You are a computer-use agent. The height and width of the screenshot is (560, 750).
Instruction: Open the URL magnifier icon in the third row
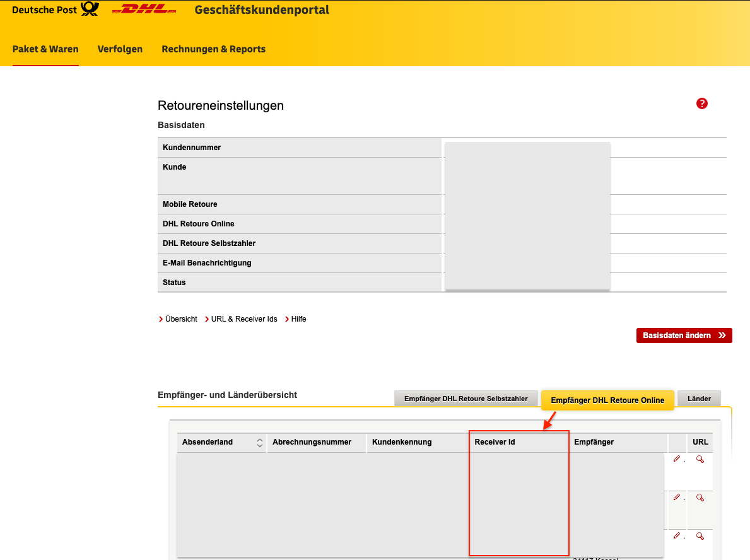coord(700,535)
